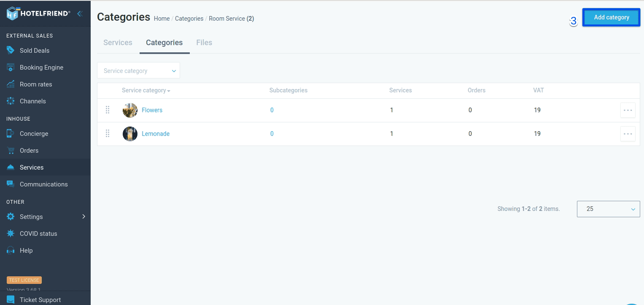The height and width of the screenshot is (305, 644).
Task: Click the Add category button
Action: click(x=611, y=17)
